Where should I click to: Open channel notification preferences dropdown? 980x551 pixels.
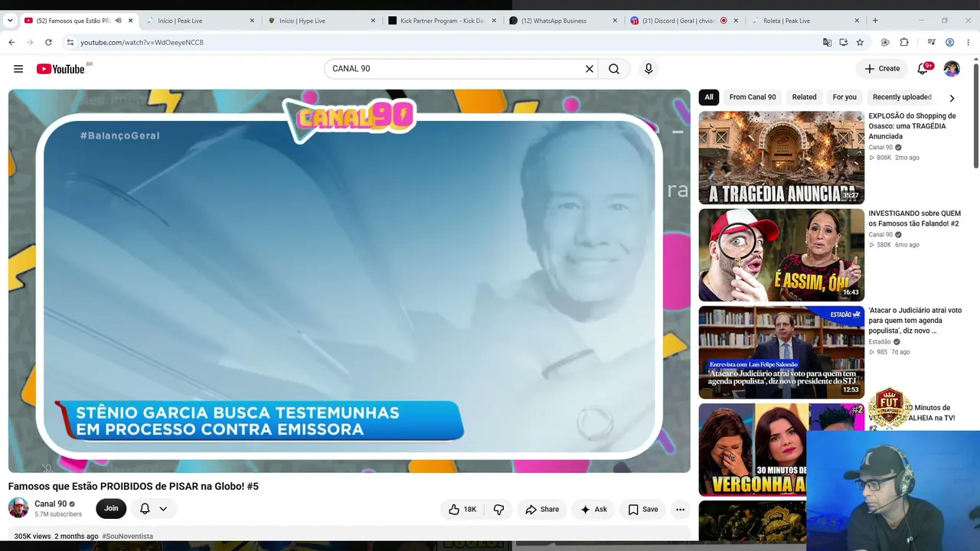pos(154,508)
